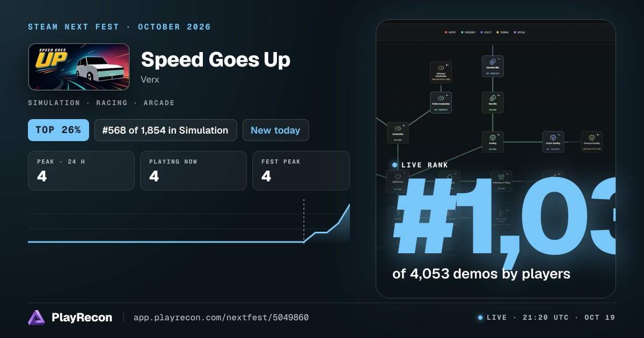
Task: Open the Speed Goes Up game thumbnail
Action: coord(79,67)
